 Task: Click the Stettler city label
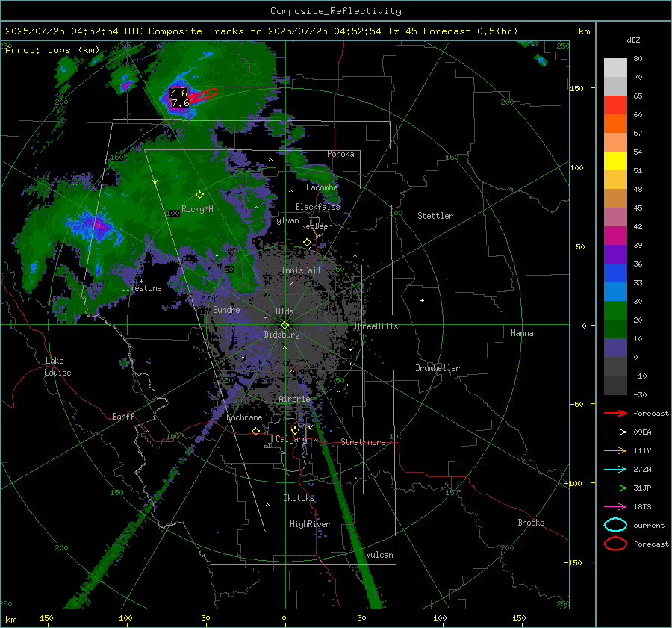click(435, 216)
